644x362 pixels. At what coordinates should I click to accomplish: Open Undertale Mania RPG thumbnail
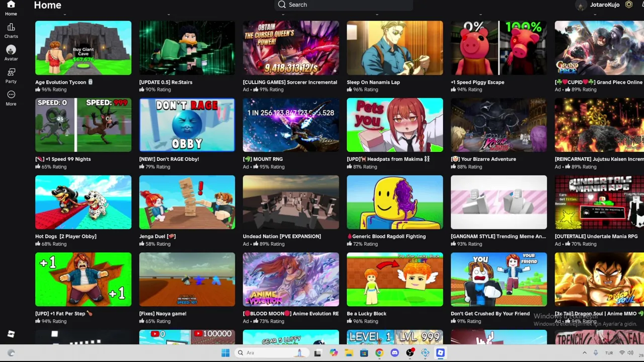599,202
